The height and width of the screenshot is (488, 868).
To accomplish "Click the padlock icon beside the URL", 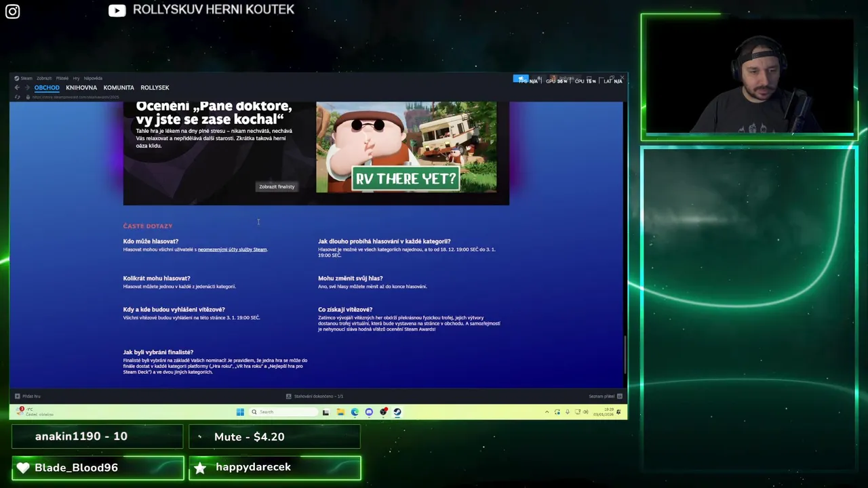I will tap(28, 97).
